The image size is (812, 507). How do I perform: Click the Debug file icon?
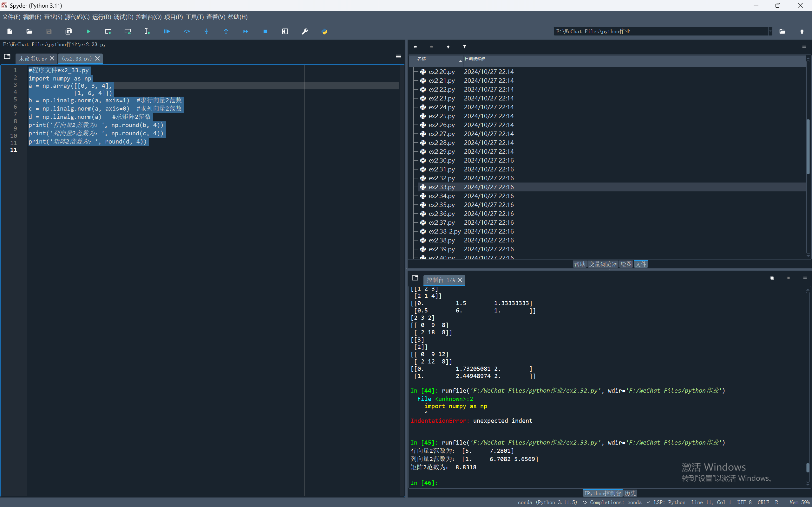click(167, 31)
